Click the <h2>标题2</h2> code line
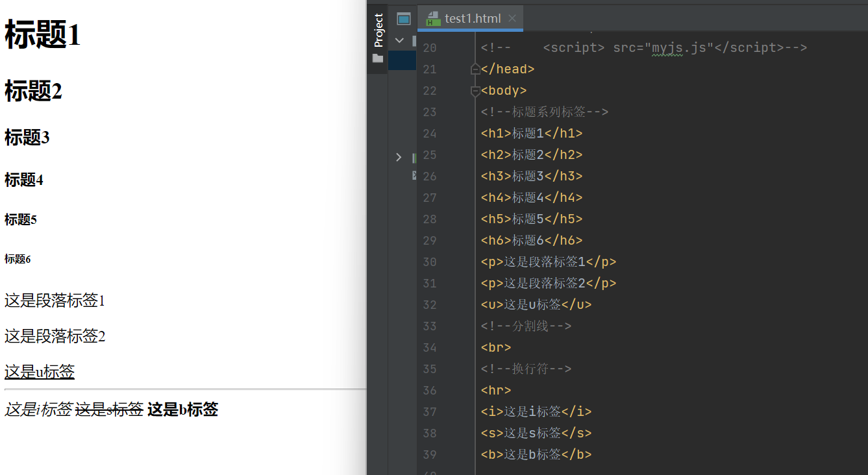The width and height of the screenshot is (868, 475). pyautogui.click(x=532, y=155)
